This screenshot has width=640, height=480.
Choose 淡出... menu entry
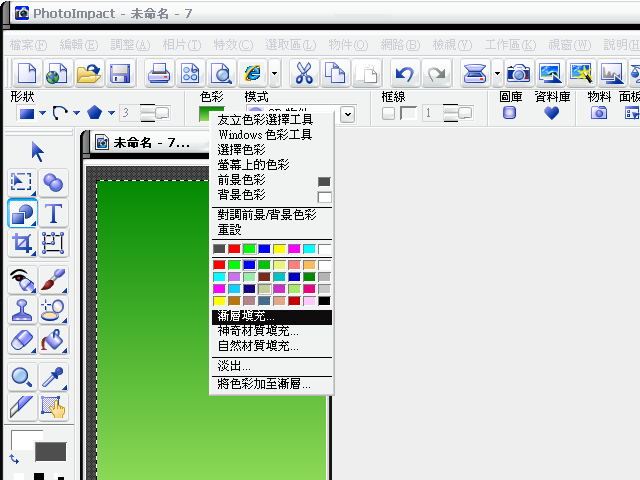point(272,366)
